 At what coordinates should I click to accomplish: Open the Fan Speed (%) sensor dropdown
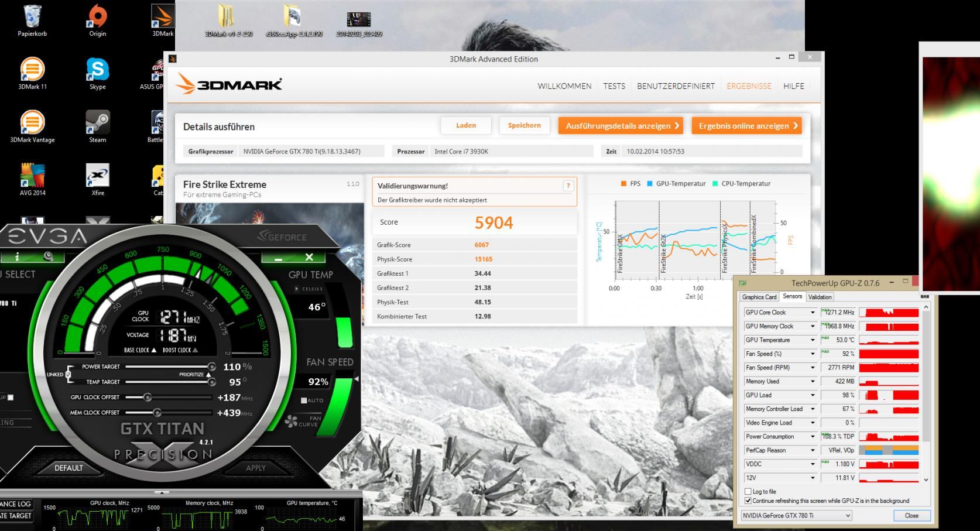813,354
